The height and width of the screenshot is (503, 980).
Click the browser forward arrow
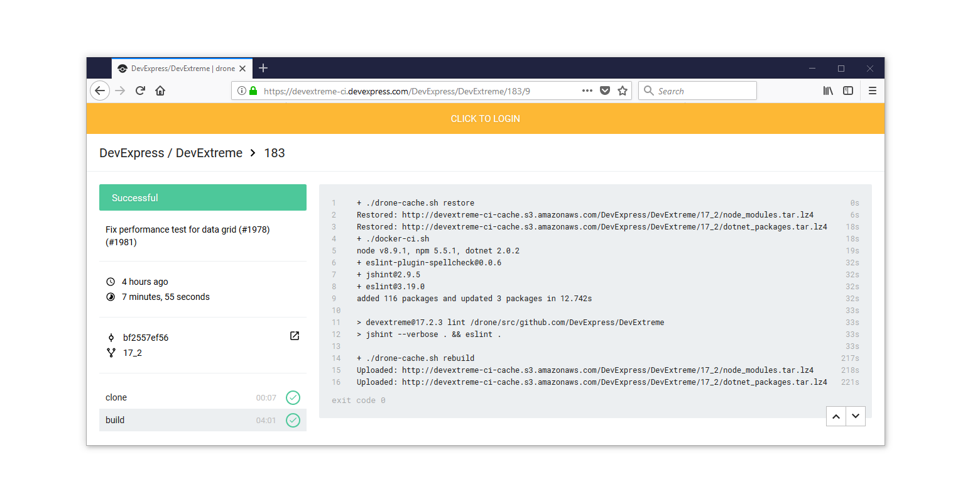tap(120, 91)
